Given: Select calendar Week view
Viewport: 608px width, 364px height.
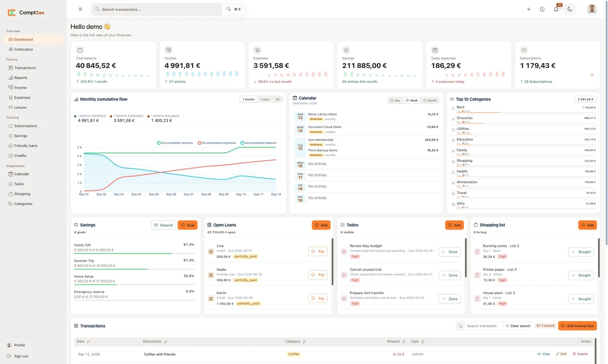Looking at the screenshot, I should [x=412, y=101].
